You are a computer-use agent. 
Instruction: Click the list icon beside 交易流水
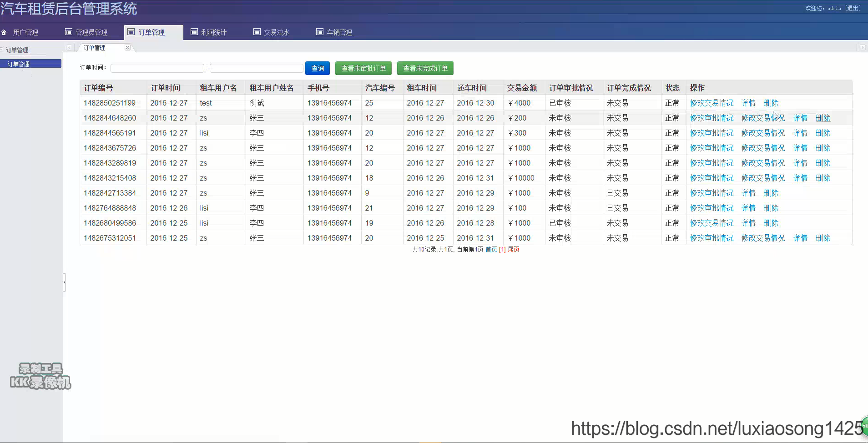257,32
